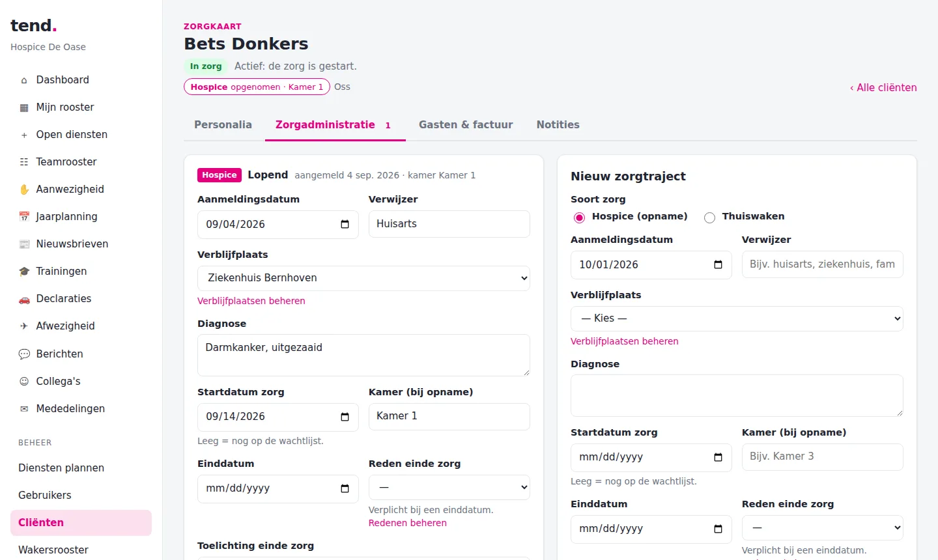
Task: Click the Verwijzer field containing Huisarts
Action: coord(449,224)
